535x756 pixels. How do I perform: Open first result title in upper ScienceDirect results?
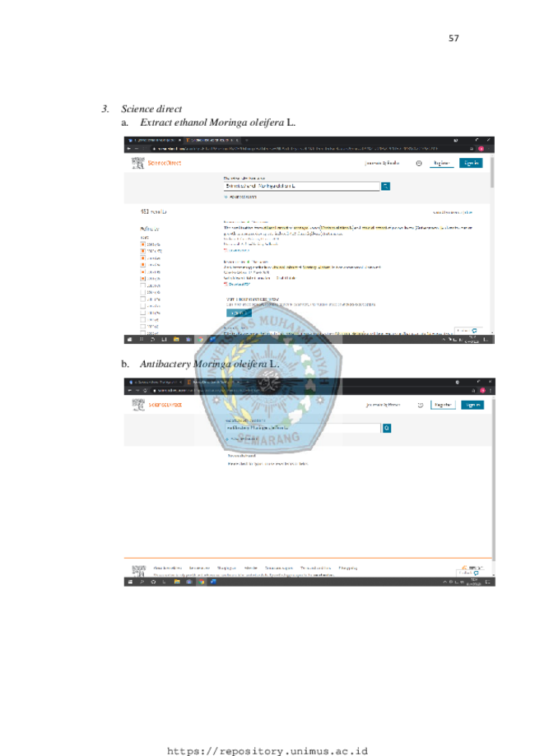tap(347, 230)
